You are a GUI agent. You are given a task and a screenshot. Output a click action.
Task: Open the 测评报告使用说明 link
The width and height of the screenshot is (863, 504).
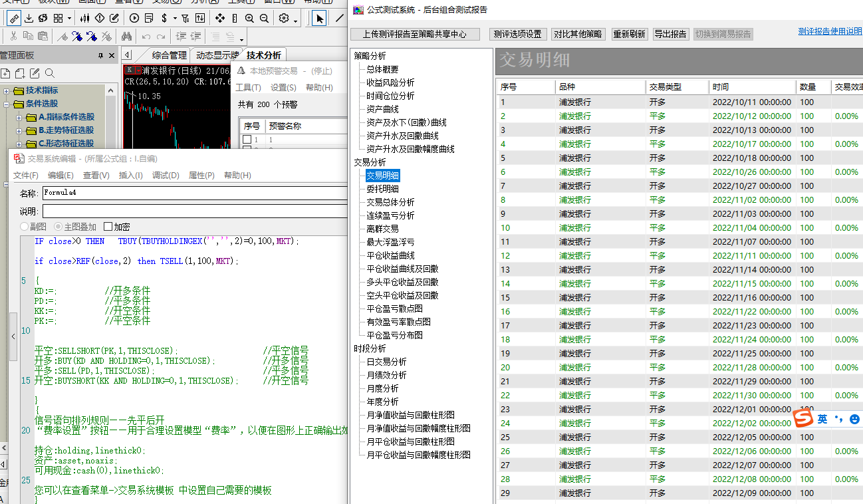point(830,31)
